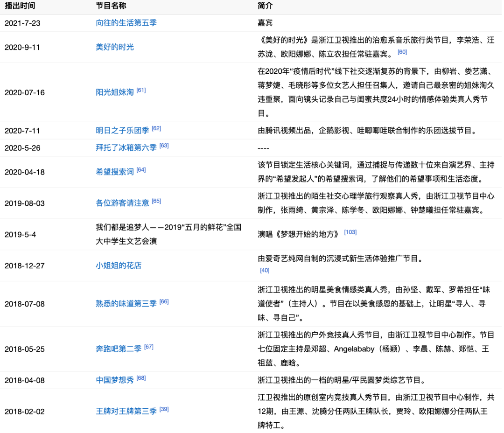Select the date 2020-5-26

[x=22, y=148]
